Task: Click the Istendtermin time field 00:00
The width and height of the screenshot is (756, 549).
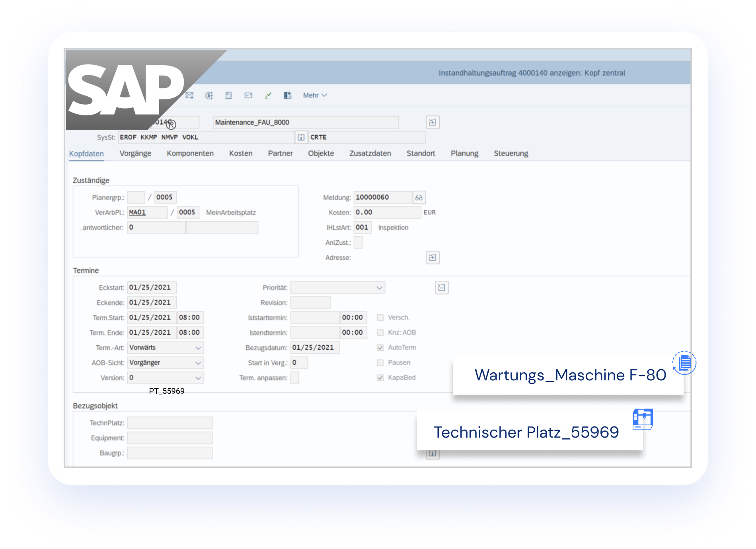Action: (354, 333)
